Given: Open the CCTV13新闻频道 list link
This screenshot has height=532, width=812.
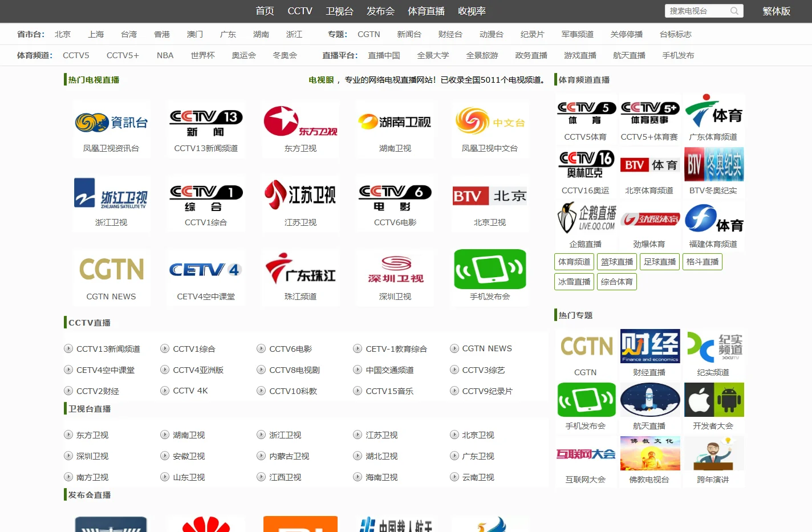Looking at the screenshot, I should tap(108, 348).
